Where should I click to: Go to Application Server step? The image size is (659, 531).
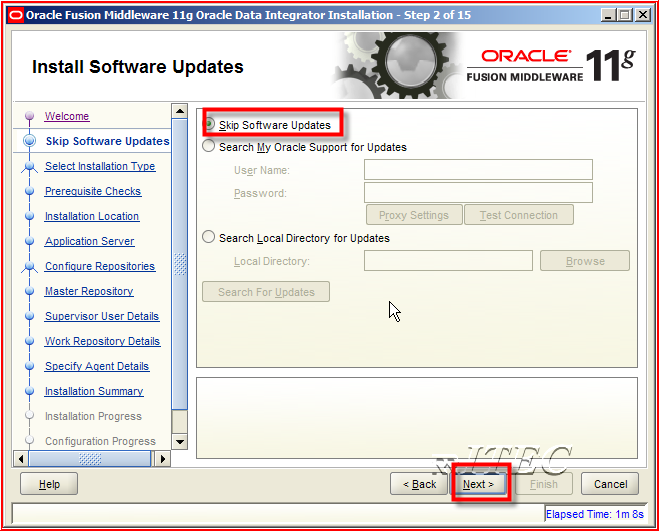(90, 241)
